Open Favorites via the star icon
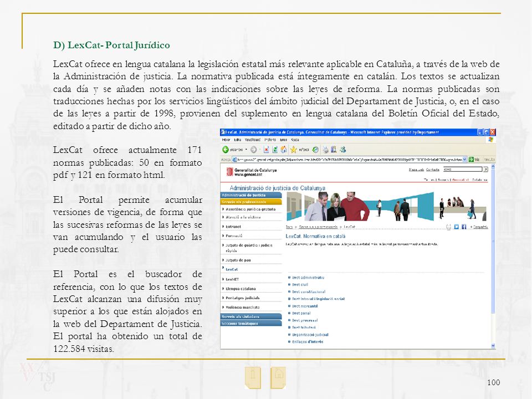 [x=294, y=150]
